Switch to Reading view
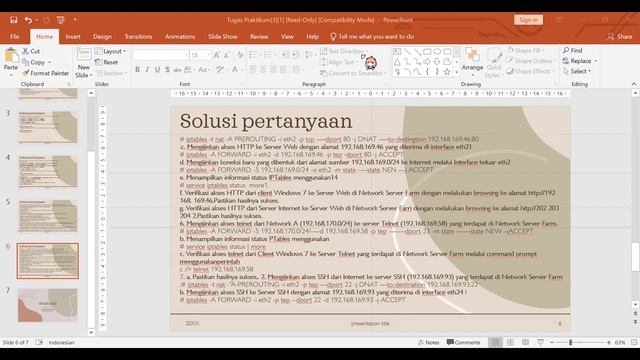This screenshot has height=360, width=640. pyautogui.click(x=525, y=342)
